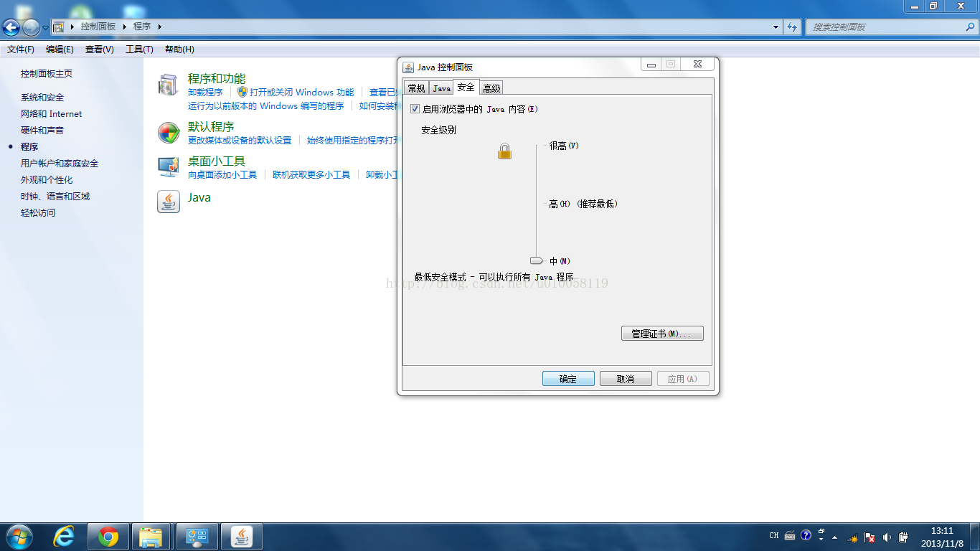Switch to the Java tab in the dialog
Image resolution: width=980 pixels, height=551 pixels.
coord(441,88)
